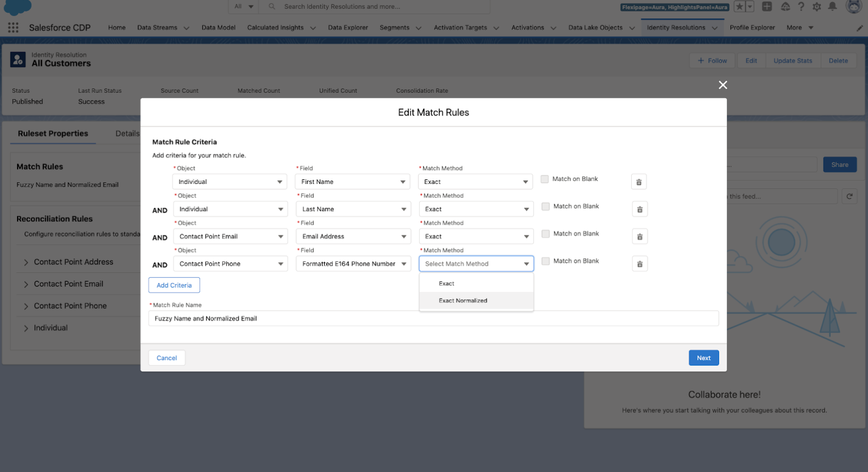868x472 pixels.
Task: Open the All search scope dropdown
Action: 244,7
